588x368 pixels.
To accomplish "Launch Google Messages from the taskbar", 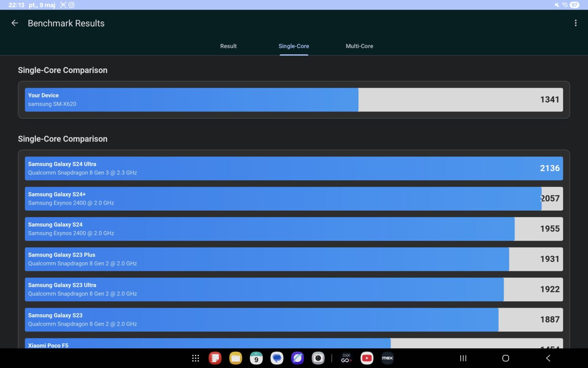I will tap(277, 358).
